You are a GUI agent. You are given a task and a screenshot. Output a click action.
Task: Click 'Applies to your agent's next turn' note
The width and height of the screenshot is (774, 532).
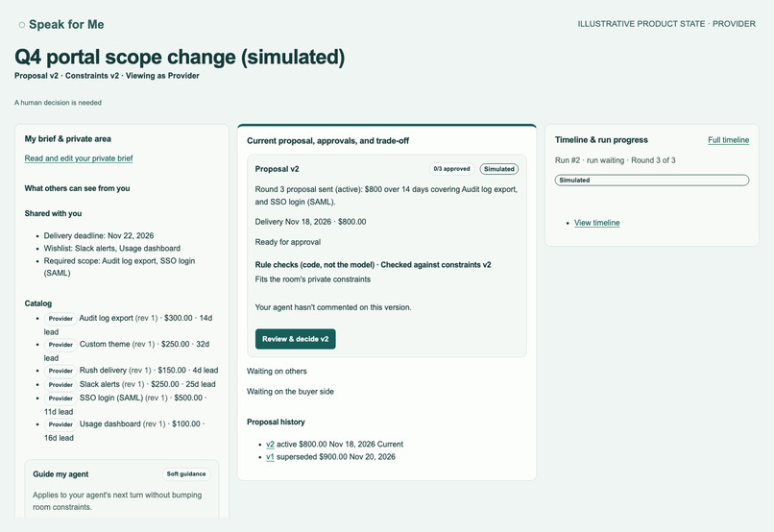coord(117,501)
